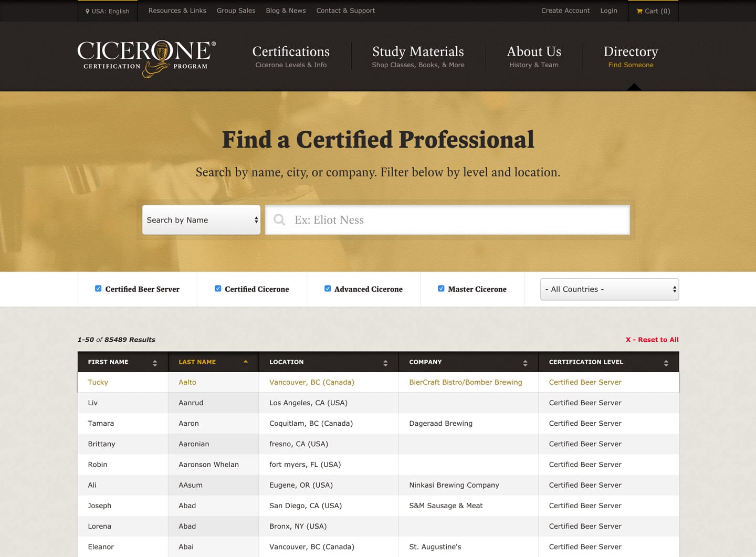Image resolution: width=756 pixels, height=557 pixels.
Task: Click last name Aaronson Whelan
Action: click(208, 465)
